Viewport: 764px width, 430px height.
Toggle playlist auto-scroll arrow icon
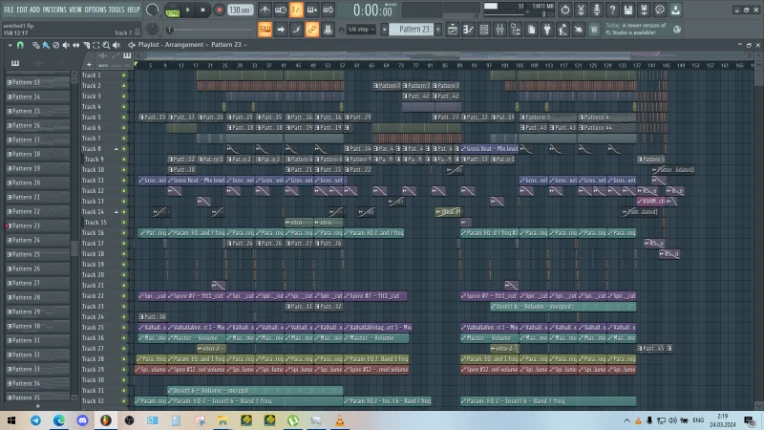pos(281,30)
